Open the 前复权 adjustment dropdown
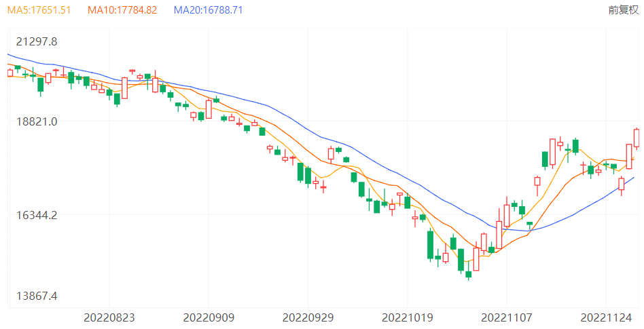Viewport: 644px width, 329px height. [622, 10]
